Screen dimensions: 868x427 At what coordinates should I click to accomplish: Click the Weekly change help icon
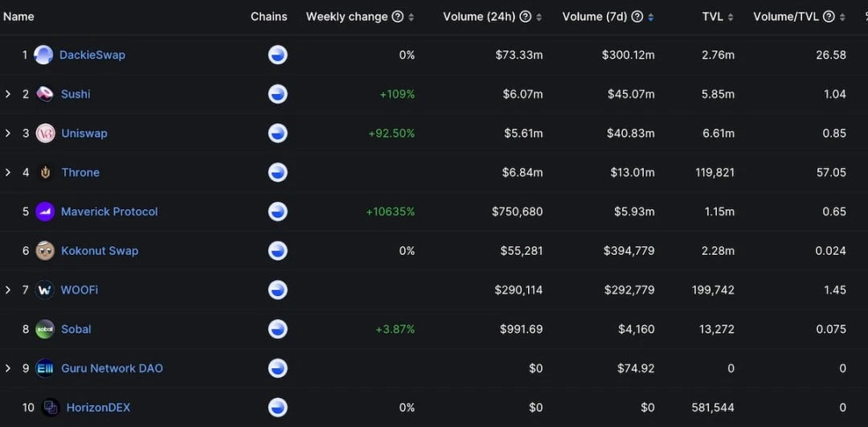coord(397,17)
